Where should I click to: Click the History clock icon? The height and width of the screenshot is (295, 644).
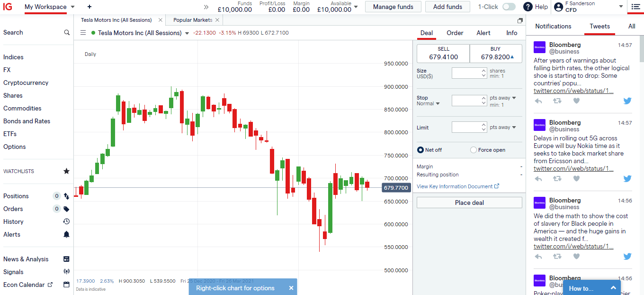pyautogui.click(x=66, y=221)
